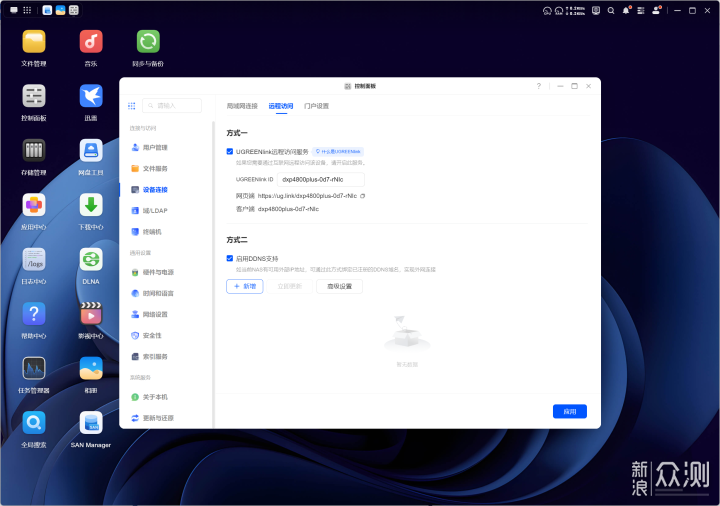Open user account icon in top bar

point(657,10)
